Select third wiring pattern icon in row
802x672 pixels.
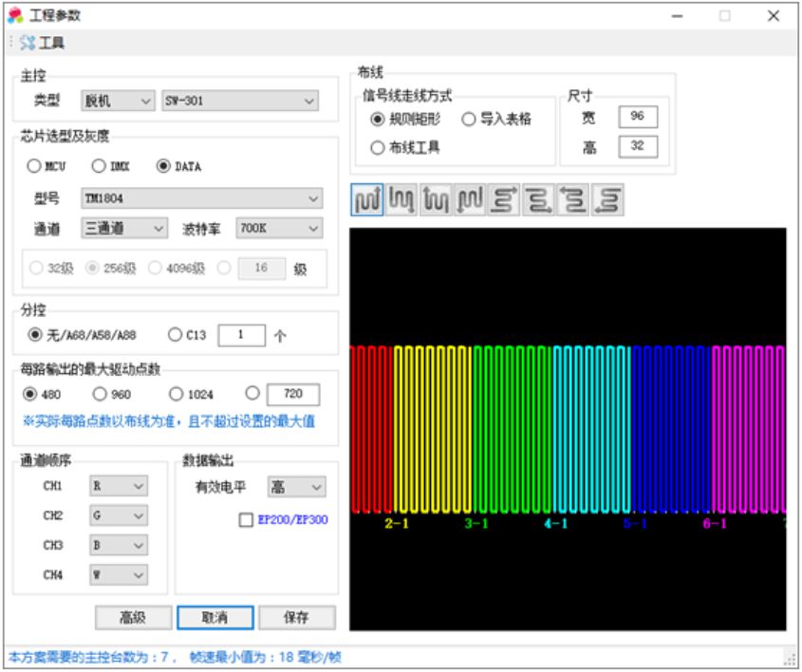436,199
